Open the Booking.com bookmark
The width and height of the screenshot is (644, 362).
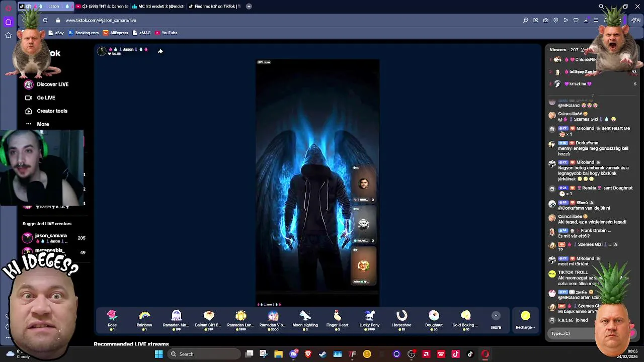pyautogui.click(x=84, y=33)
